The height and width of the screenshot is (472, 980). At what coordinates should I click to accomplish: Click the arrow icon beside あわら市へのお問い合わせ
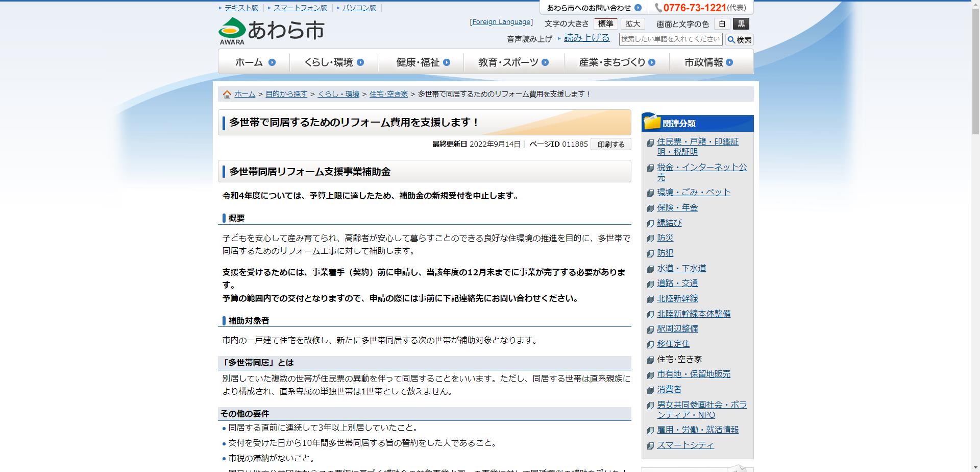tap(638, 8)
